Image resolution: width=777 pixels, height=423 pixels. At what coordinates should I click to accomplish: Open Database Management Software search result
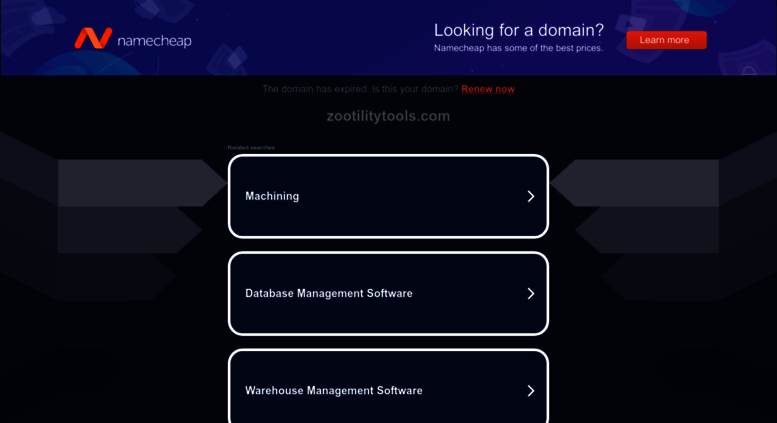point(388,293)
